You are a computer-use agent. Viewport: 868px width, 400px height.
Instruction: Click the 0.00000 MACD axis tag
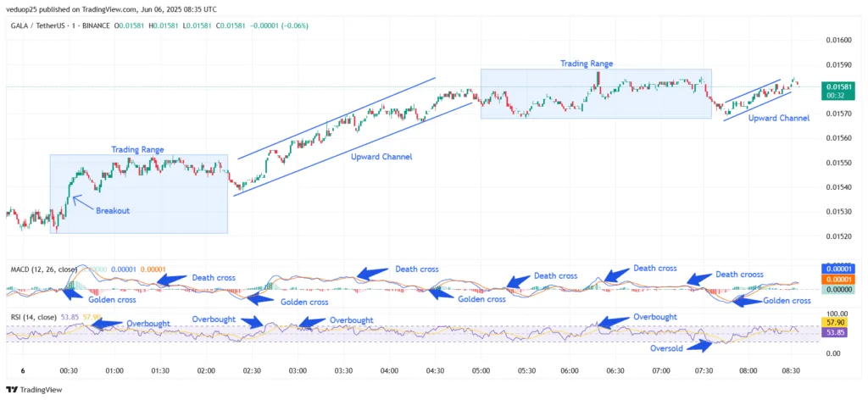click(839, 289)
